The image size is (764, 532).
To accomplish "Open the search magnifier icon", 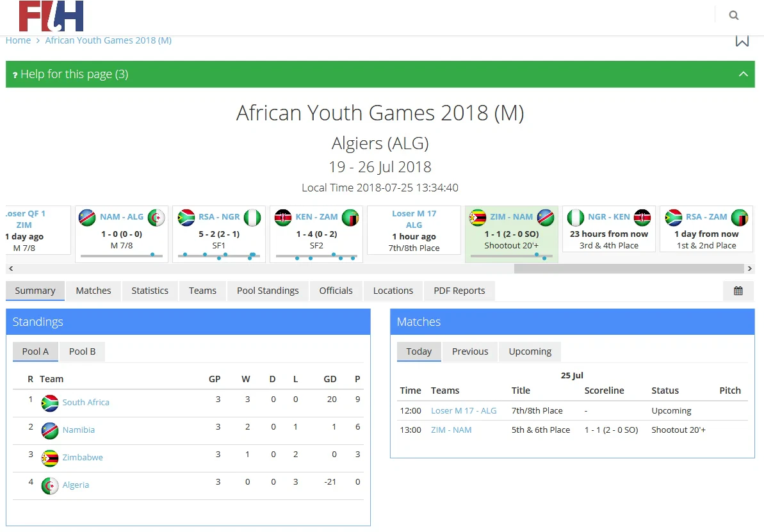I will pos(734,15).
